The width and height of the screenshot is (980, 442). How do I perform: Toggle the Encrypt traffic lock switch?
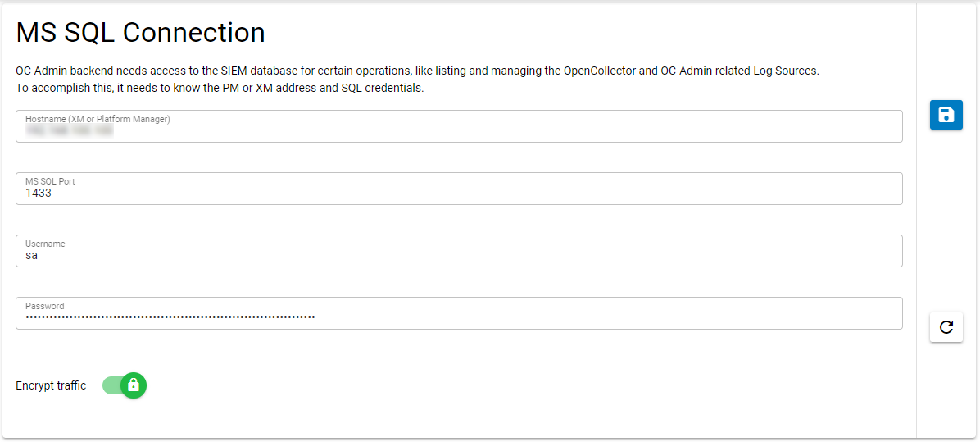coord(133,385)
